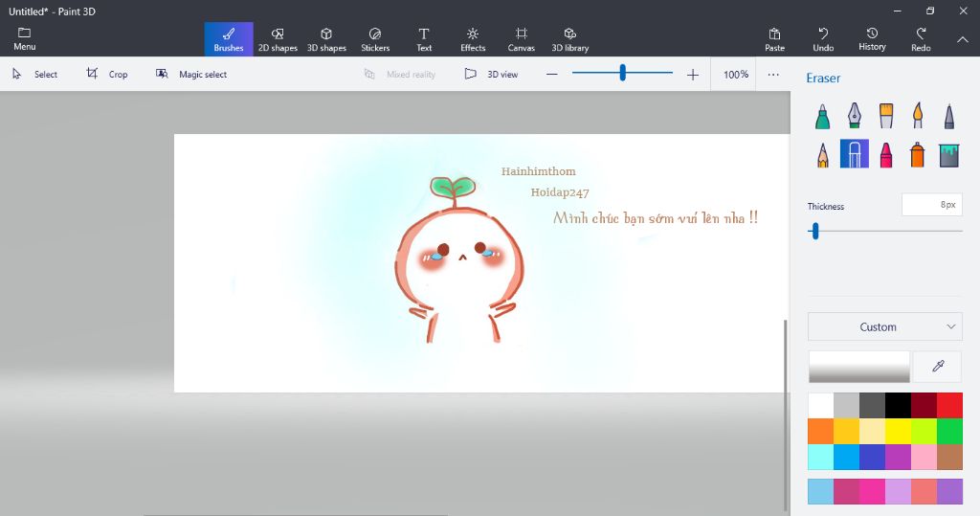The height and width of the screenshot is (516, 980).
Task: Pick the rose pink color swatch
Action: (924, 457)
